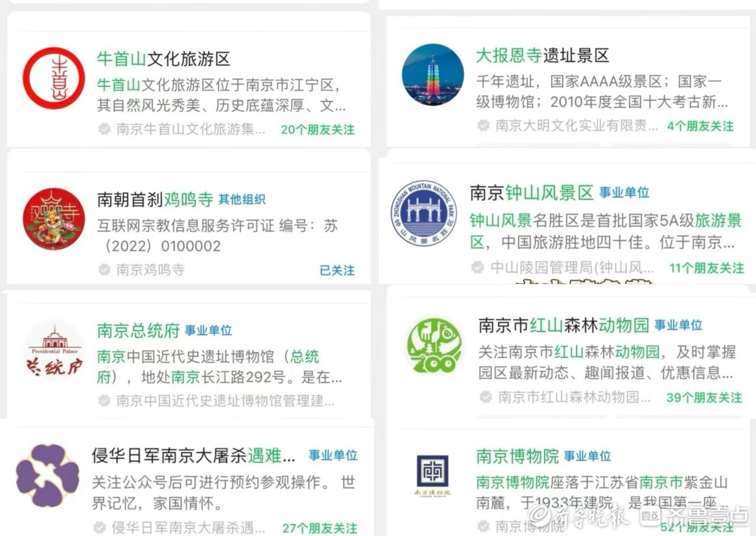756x536 pixels.
Task: Click the 事业单位 tag next to 南京总统府
Action: pyautogui.click(x=208, y=330)
